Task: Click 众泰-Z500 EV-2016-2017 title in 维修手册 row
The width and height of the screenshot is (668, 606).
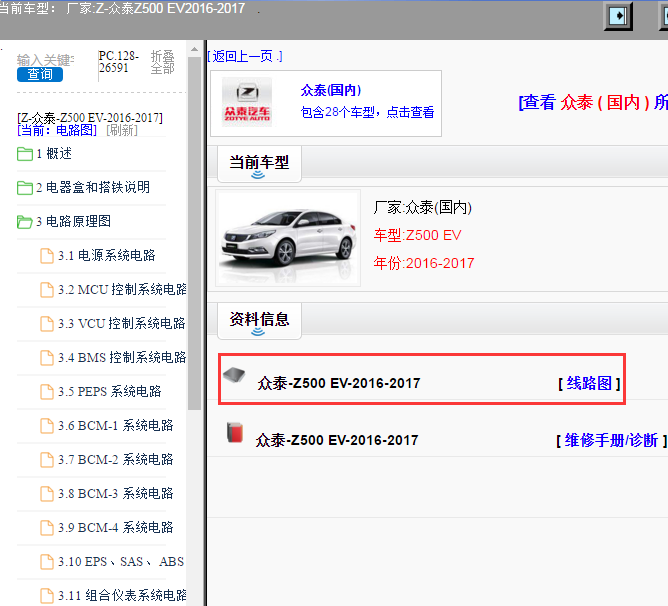Action: coord(337,440)
